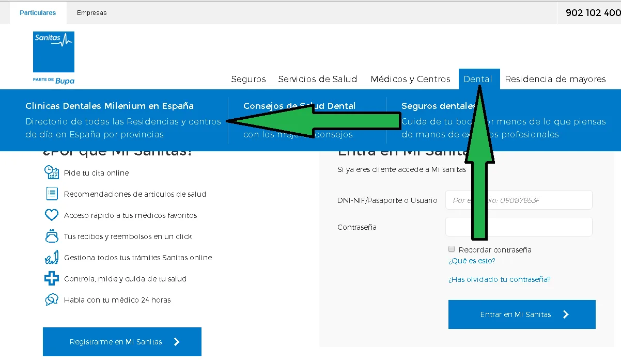The height and width of the screenshot is (364, 621).
Task: Focus the DNI-NIF/Pasaporte o Usuario field
Action: point(519,200)
